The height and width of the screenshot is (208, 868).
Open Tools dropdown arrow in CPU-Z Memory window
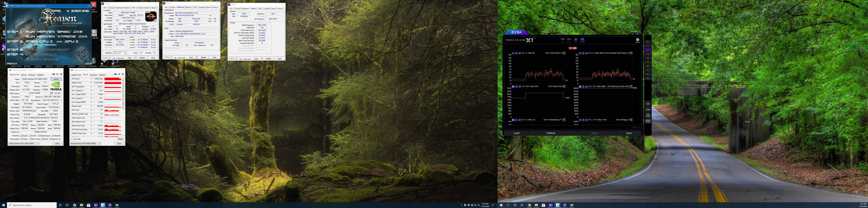261,58
